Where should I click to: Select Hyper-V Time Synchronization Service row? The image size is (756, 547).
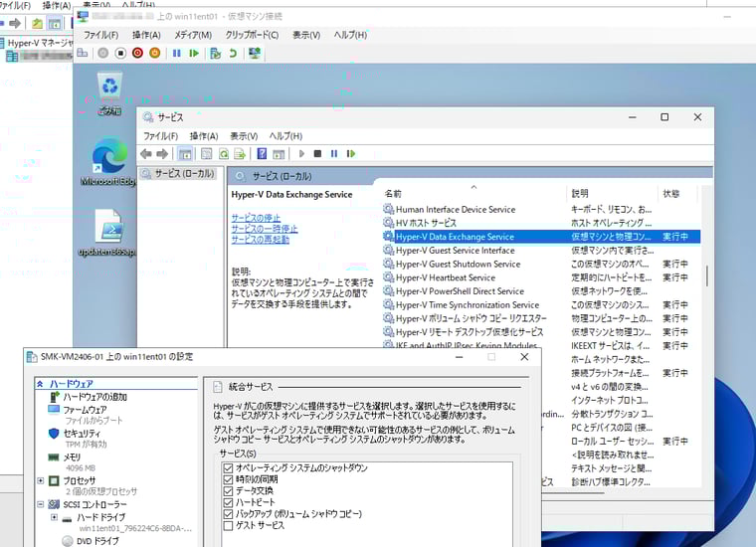coord(541,305)
